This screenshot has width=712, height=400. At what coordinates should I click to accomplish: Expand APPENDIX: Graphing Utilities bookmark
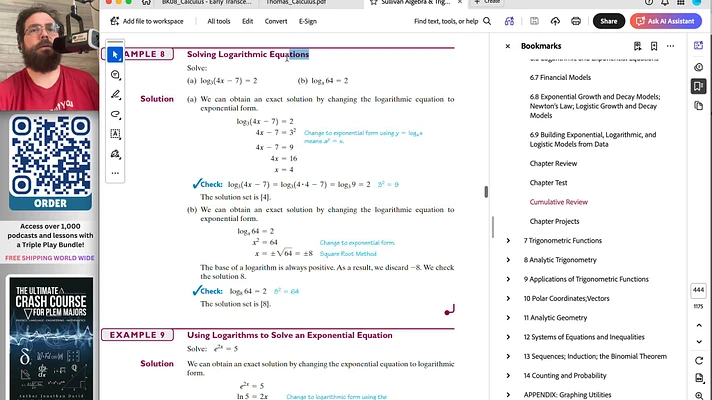508,395
